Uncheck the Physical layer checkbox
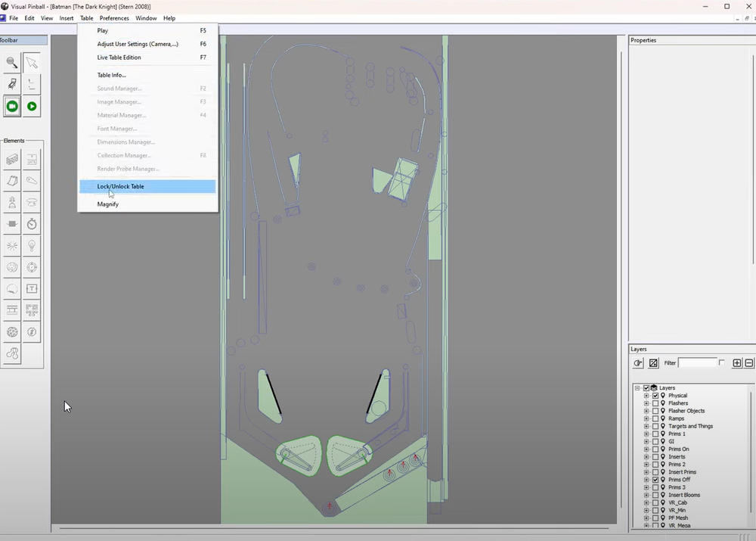 click(655, 396)
